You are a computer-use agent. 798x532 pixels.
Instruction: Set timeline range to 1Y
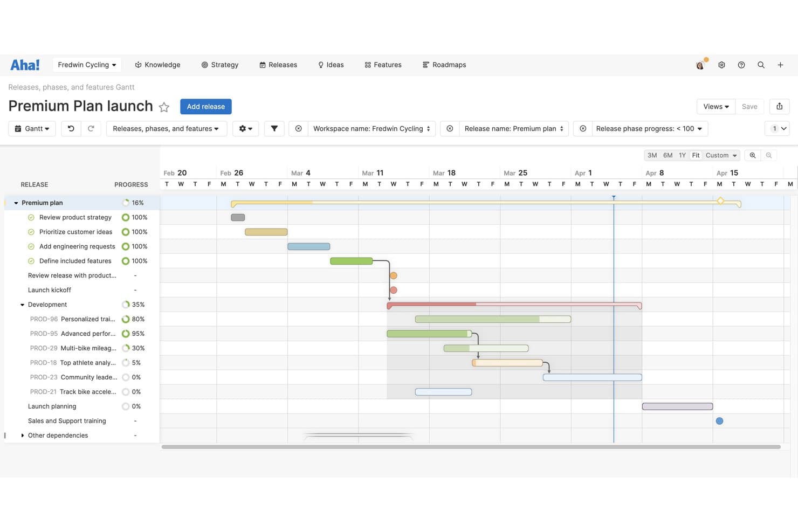682,155
